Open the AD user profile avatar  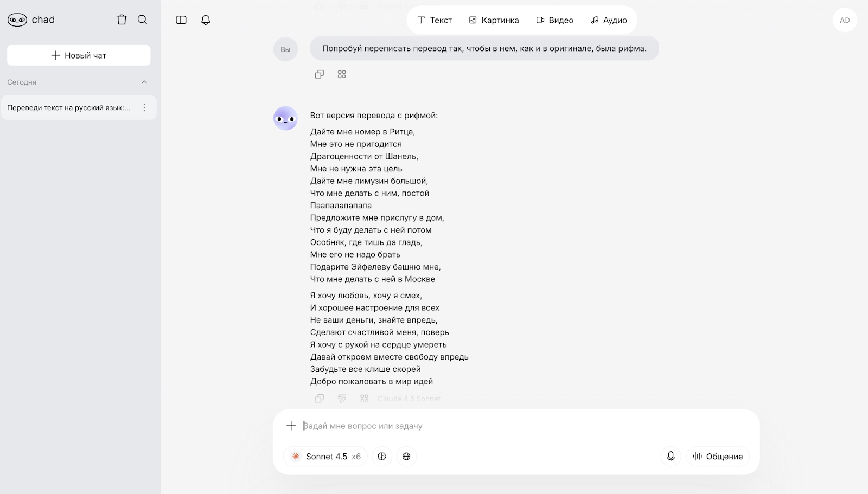pos(845,21)
